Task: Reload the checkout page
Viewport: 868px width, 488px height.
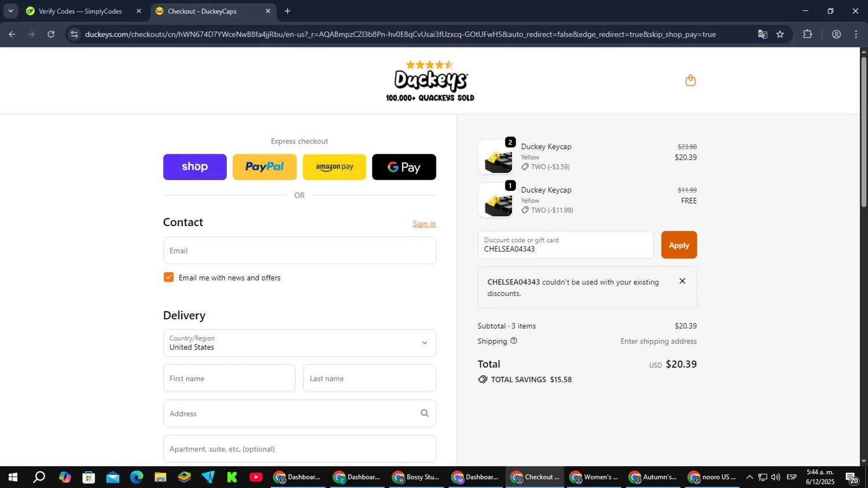Action: [x=51, y=34]
